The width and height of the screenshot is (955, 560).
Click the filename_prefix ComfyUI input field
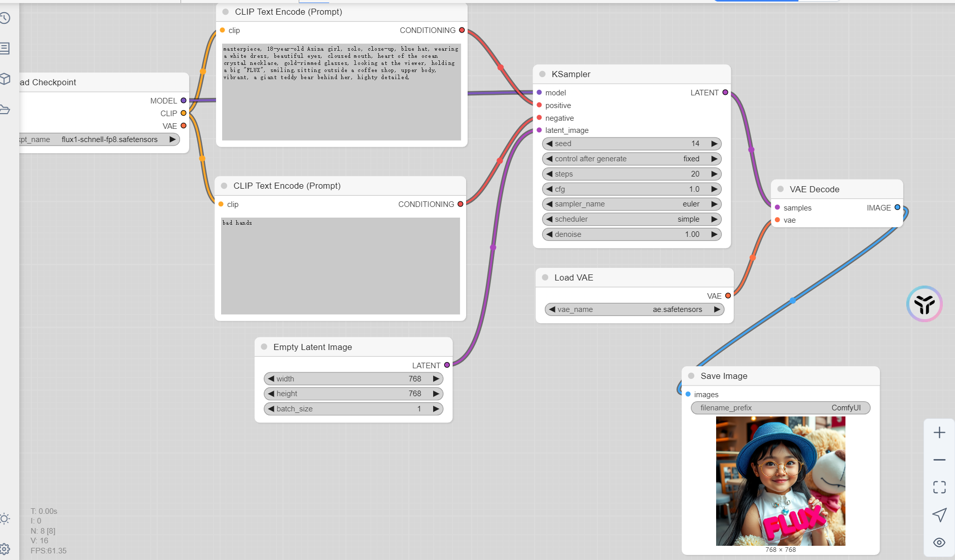781,408
